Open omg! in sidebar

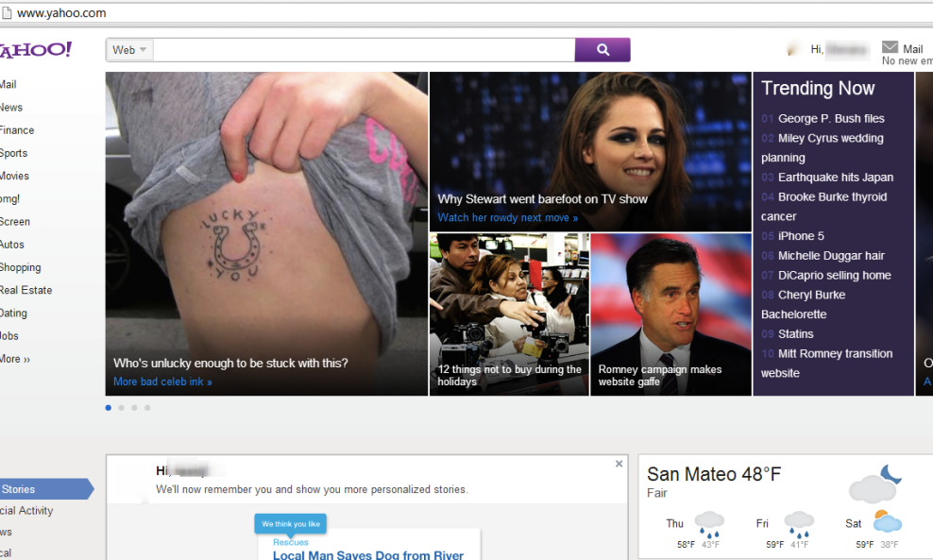(10, 198)
